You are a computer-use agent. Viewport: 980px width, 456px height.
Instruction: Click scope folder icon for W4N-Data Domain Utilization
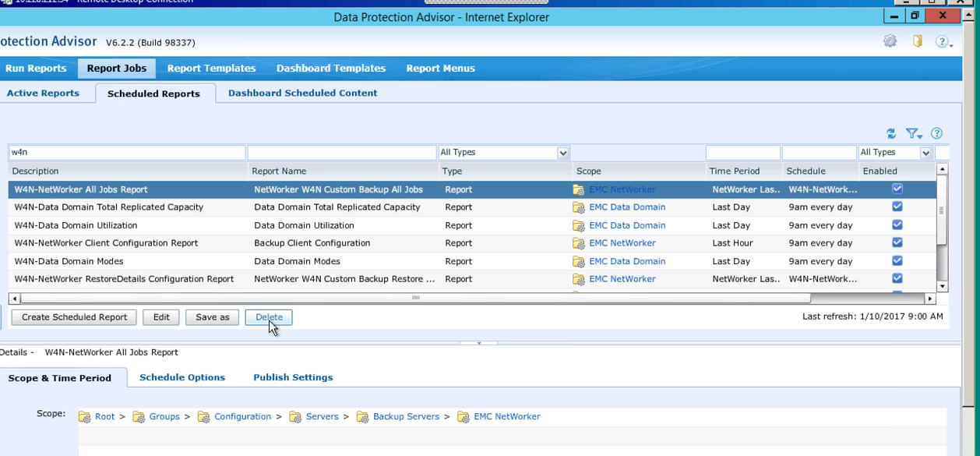(x=578, y=226)
